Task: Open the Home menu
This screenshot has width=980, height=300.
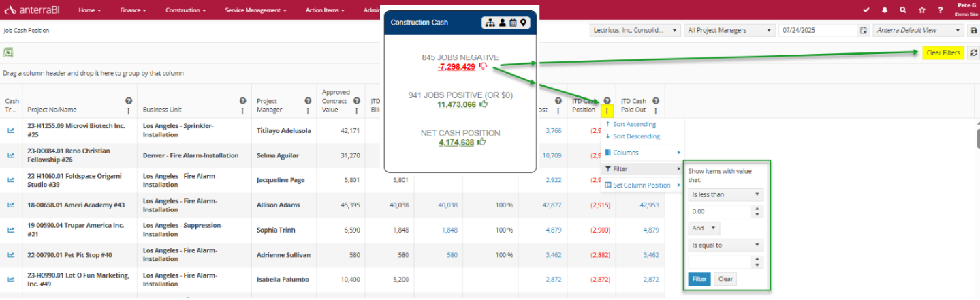Action: [x=90, y=10]
